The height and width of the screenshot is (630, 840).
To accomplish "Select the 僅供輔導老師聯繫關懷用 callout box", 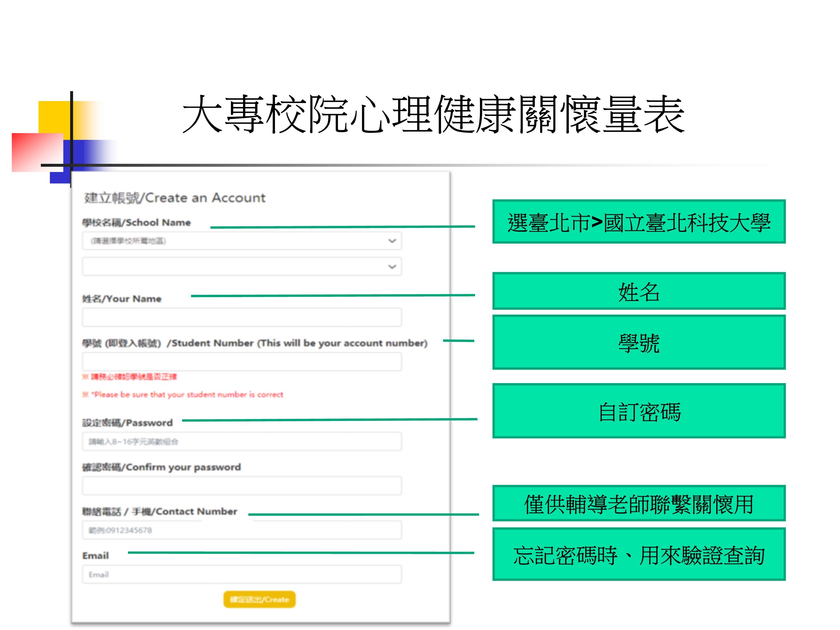I will pos(639,503).
